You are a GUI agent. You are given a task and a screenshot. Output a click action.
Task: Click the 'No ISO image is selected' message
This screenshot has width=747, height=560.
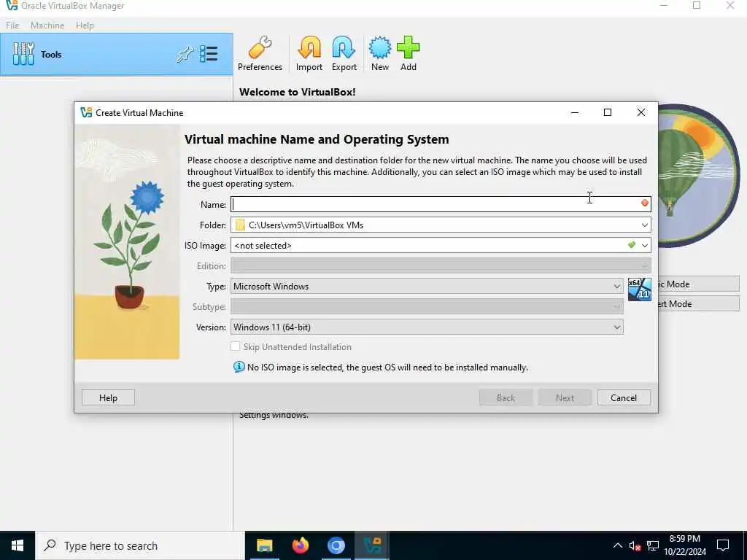click(387, 367)
